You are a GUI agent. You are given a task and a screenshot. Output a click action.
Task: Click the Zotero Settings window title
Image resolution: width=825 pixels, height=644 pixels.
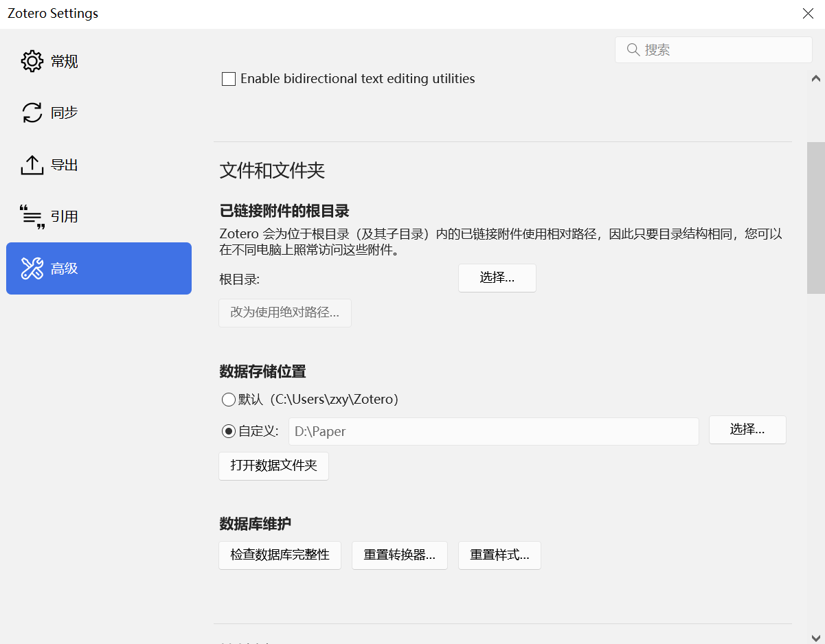pos(53,14)
